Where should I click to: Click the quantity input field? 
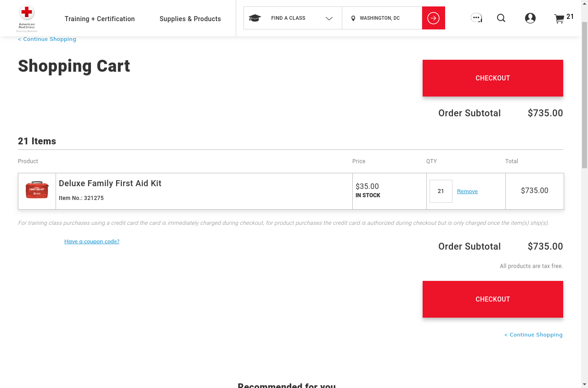point(441,191)
